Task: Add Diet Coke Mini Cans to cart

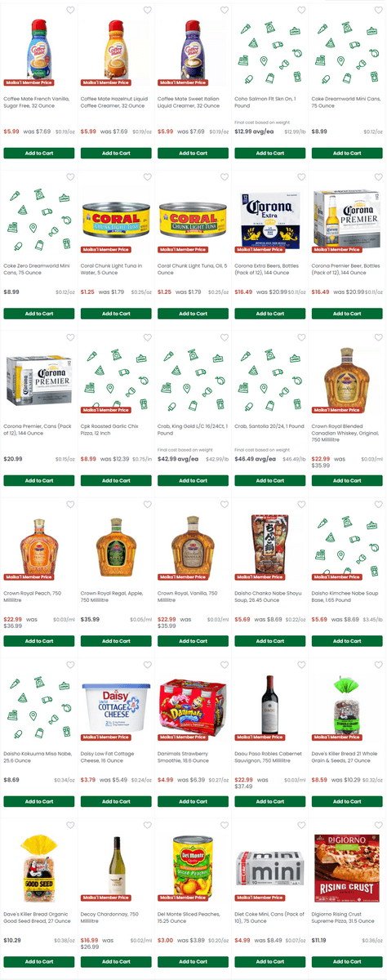Action: point(270,962)
